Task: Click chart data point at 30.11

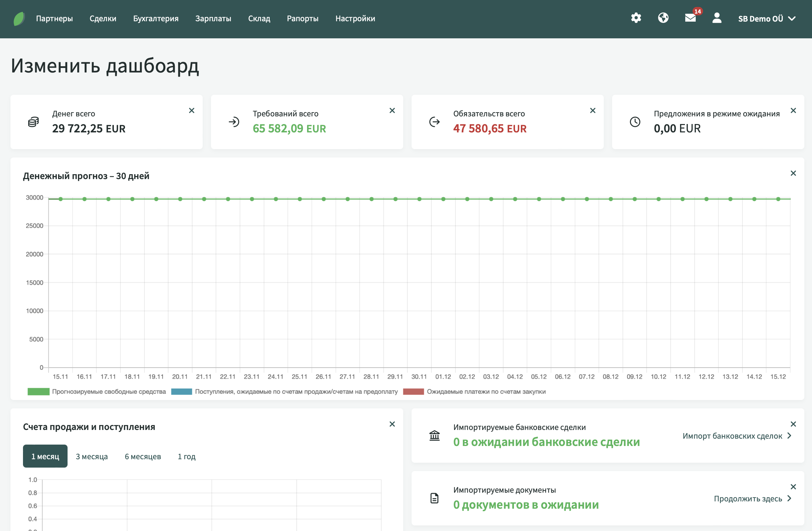Action: point(419,199)
